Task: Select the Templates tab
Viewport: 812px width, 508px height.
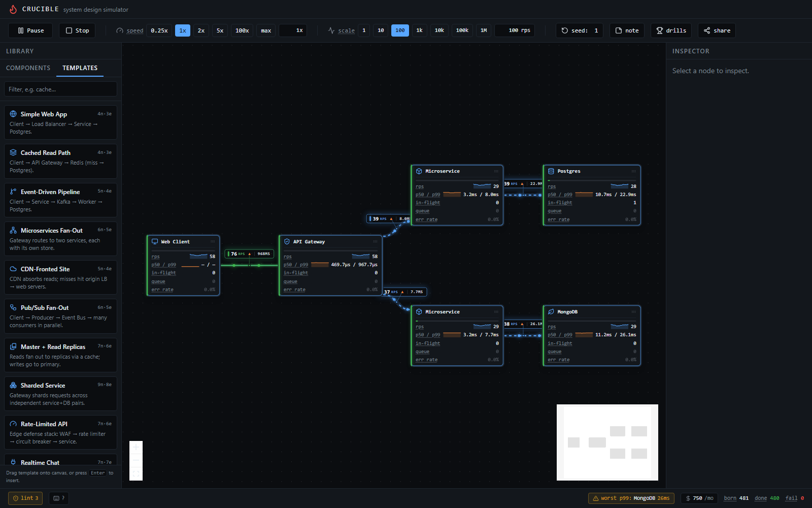Action: click(x=80, y=68)
